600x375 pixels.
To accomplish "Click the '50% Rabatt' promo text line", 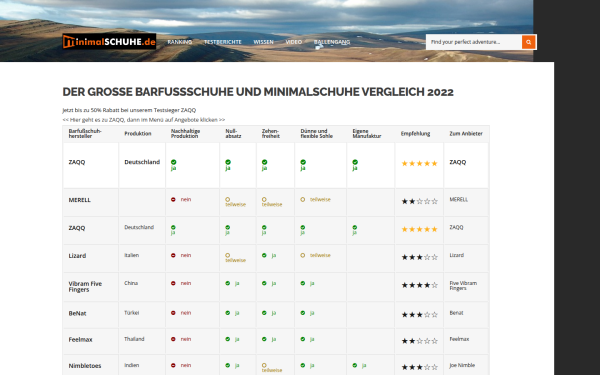I will point(129,110).
